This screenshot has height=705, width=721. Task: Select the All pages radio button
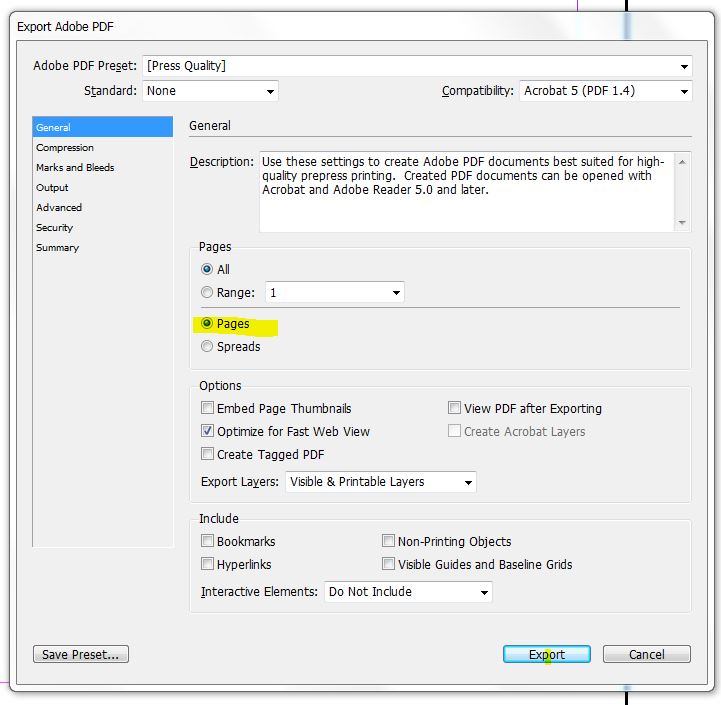pos(207,269)
